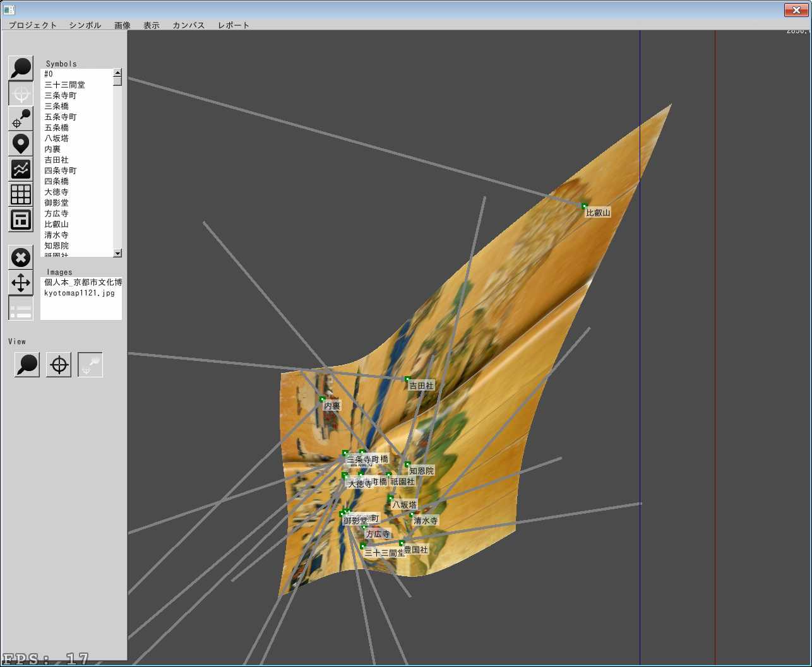Open the 表示 menu
Screen dimensions: 812x667
pyautogui.click(x=152, y=25)
